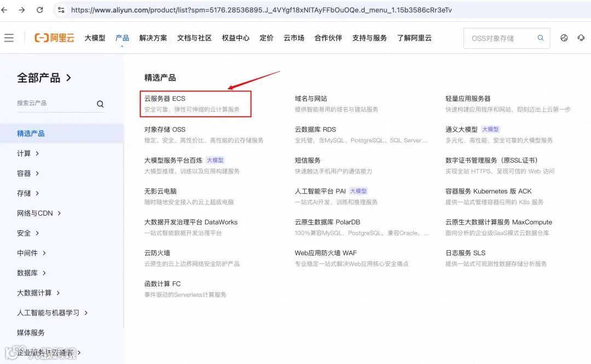The height and width of the screenshot is (364, 591).
Task: Open the 支持与服务 menu
Action: pyautogui.click(x=369, y=38)
